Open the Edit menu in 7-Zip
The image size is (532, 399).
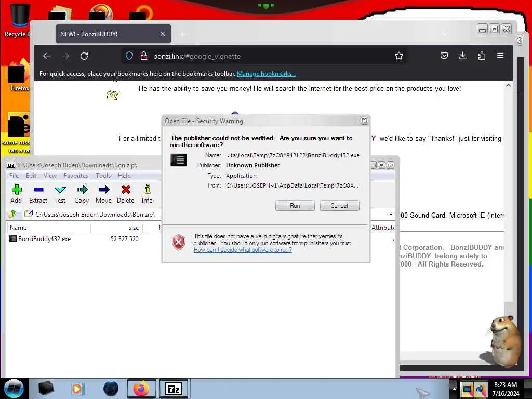tap(31, 176)
